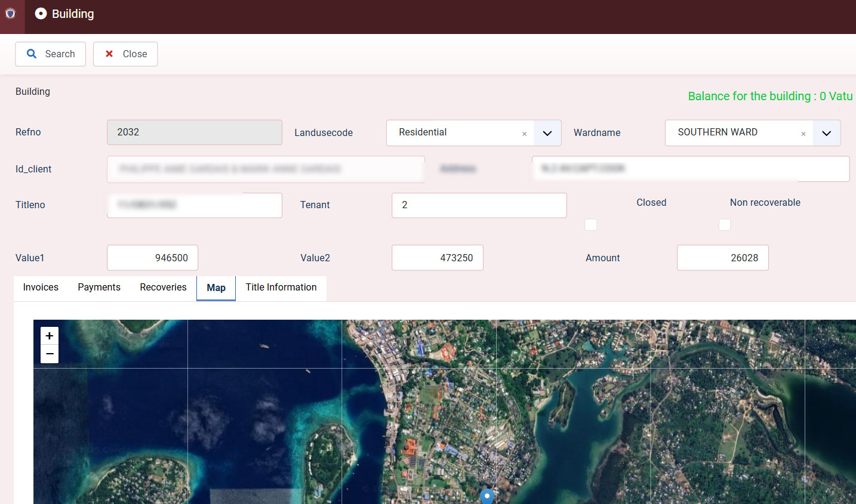This screenshot has height=504, width=856.
Task: Switch to the Invoices tab
Action: (x=41, y=287)
